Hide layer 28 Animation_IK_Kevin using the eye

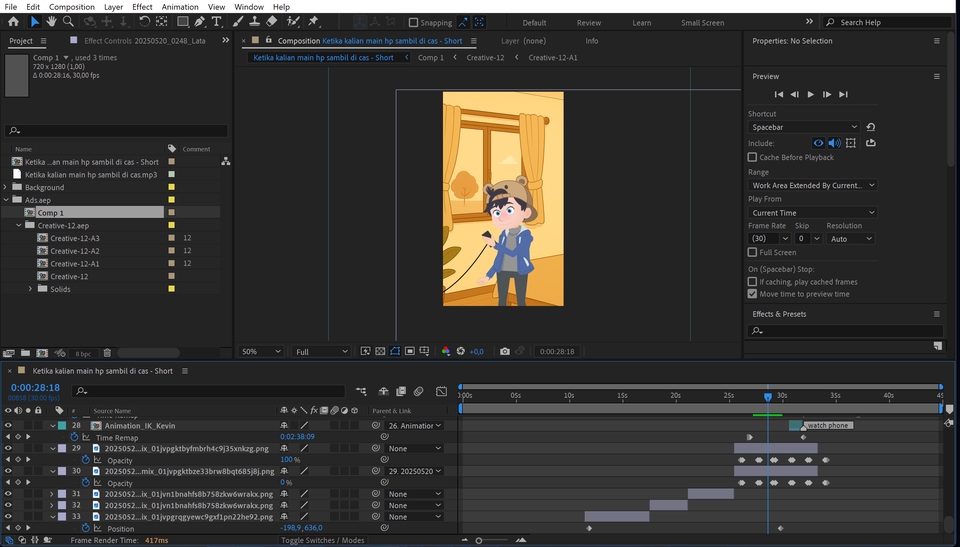(8, 425)
